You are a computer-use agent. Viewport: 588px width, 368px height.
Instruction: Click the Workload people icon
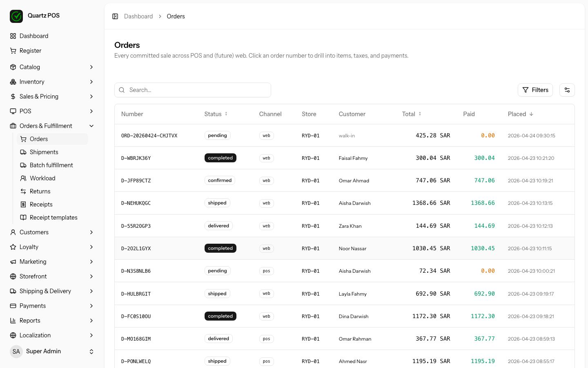pos(23,178)
